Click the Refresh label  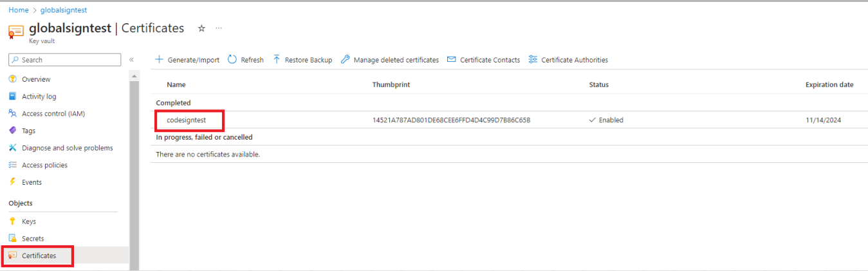pyautogui.click(x=252, y=60)
